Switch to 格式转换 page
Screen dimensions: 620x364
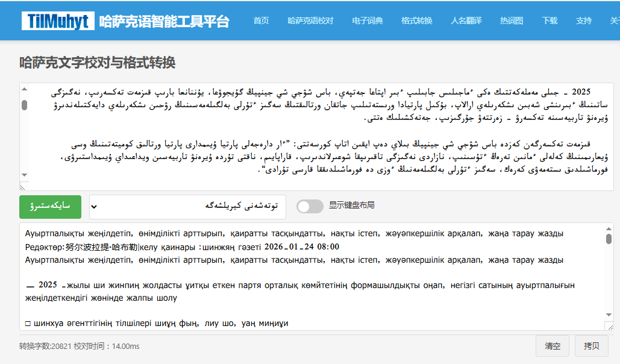coord(417,20)
